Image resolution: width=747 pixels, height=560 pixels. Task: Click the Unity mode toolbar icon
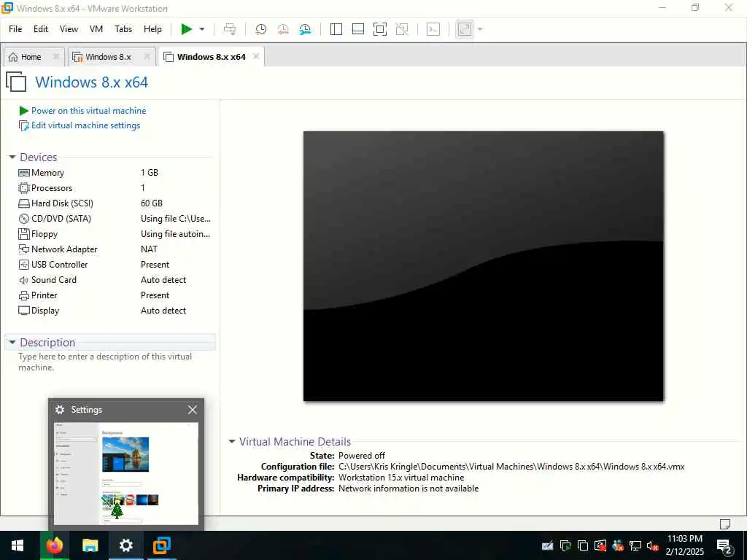coord(402,29)
